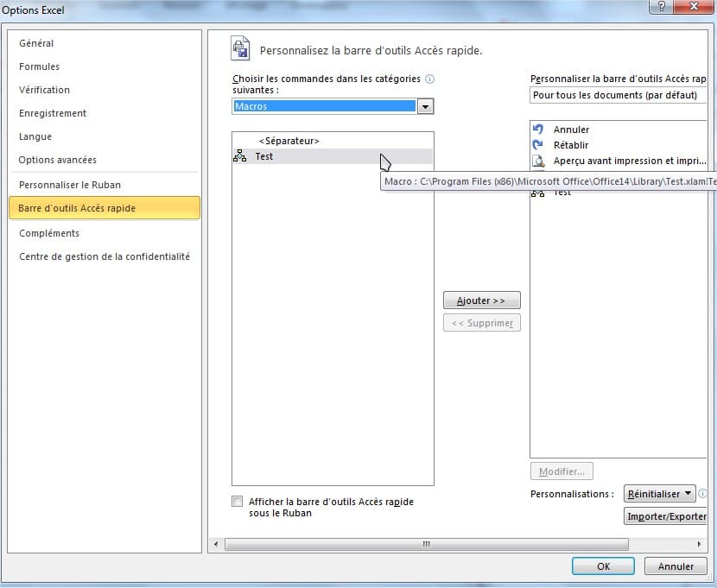Select the Annuler undo arrow icon in toolbar list

click(x=538, y=129)
